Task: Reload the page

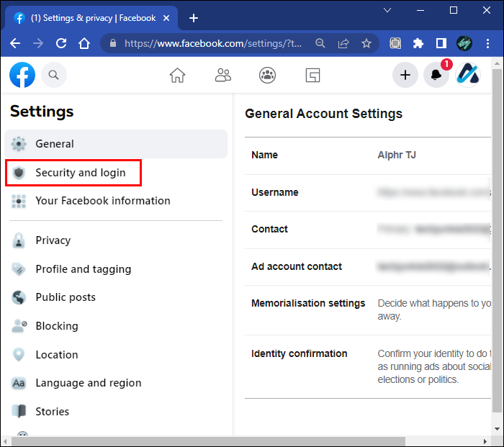Action: click(x=60, y=43)
